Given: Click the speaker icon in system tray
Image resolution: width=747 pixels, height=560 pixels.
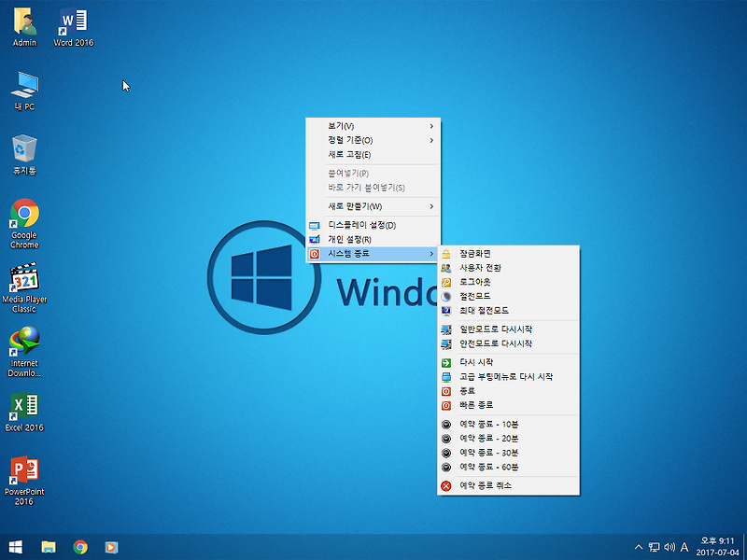Looking at the screenshot, I should click(x=671, y=547).
